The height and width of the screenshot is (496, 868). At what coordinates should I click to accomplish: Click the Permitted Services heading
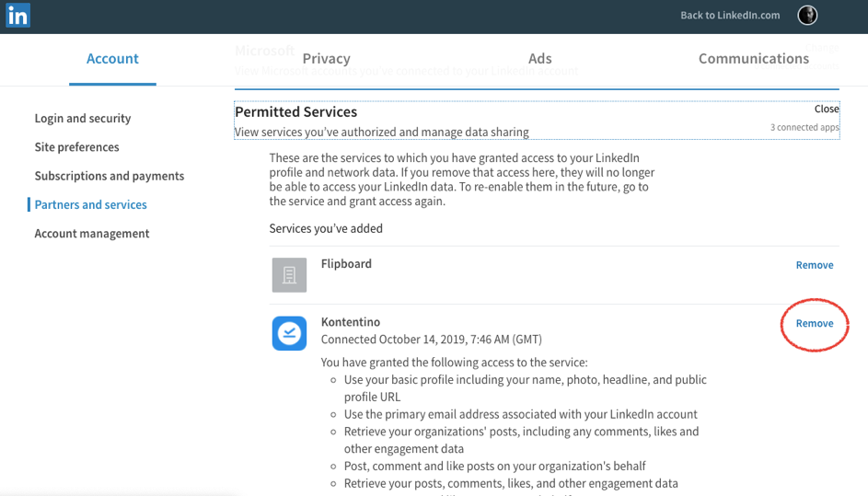tap(295, 112)
